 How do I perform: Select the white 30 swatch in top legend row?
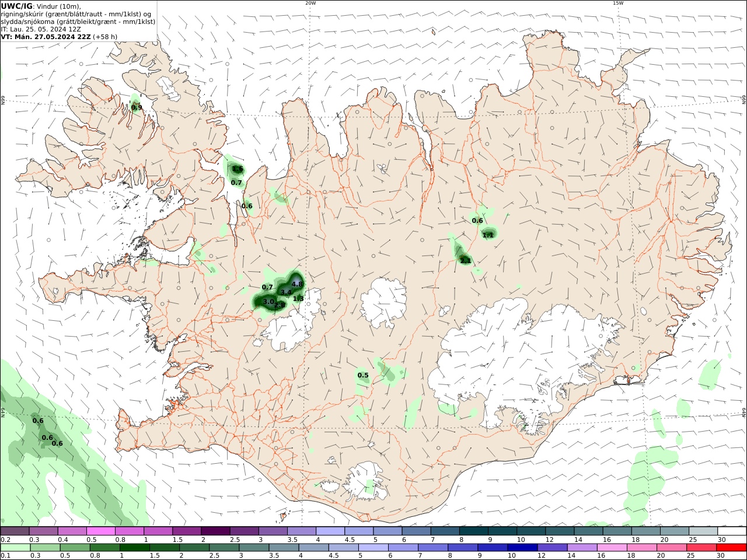pyautogui.click(x=732, y=531)
